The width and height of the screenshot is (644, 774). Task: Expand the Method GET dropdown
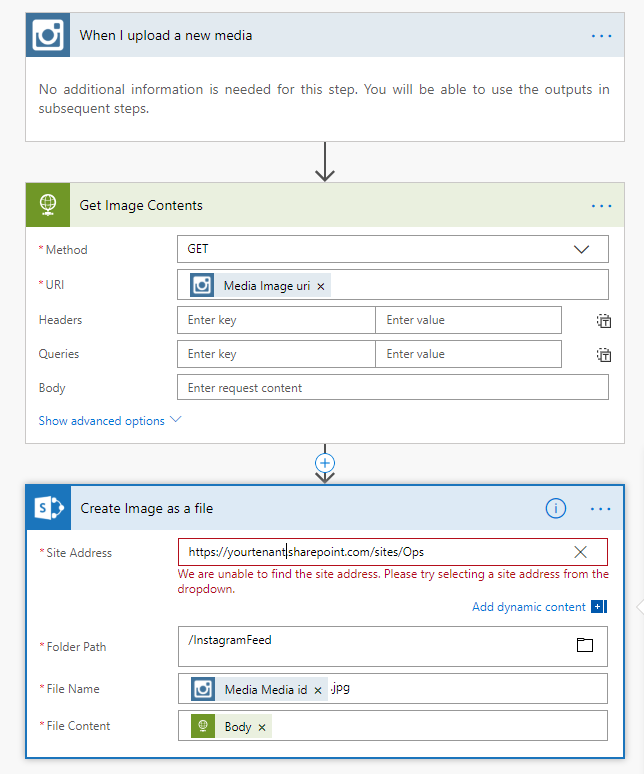581,249
